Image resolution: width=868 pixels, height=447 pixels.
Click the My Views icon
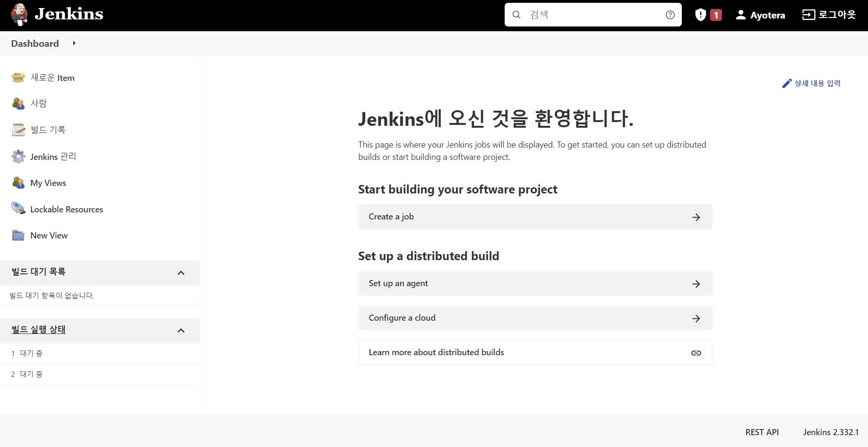pyautogui.click(x=18, y=183)
